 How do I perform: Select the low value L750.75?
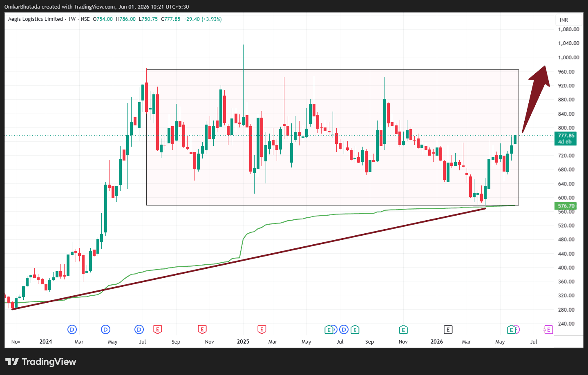click(148, 19)
